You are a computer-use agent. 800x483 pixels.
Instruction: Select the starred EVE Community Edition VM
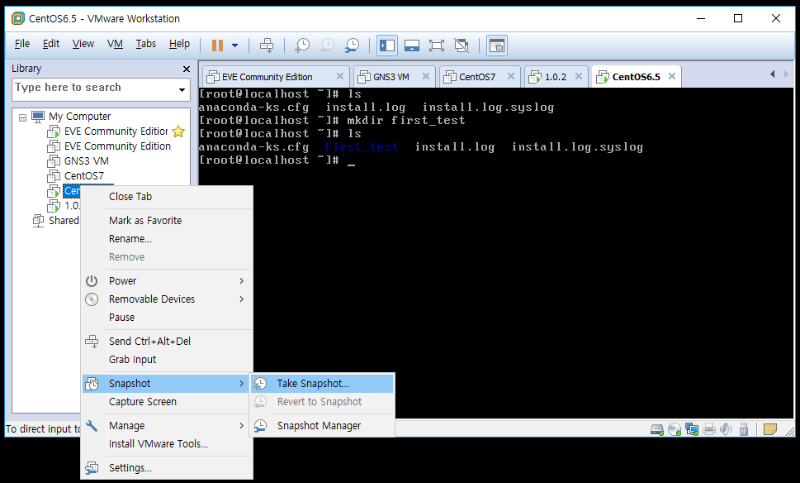coord(116,132)
